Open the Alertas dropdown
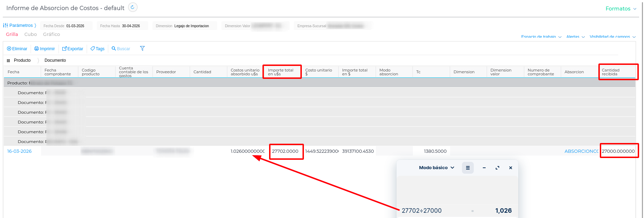This screenshot has height=218, width=644. (x=575, y=37)
